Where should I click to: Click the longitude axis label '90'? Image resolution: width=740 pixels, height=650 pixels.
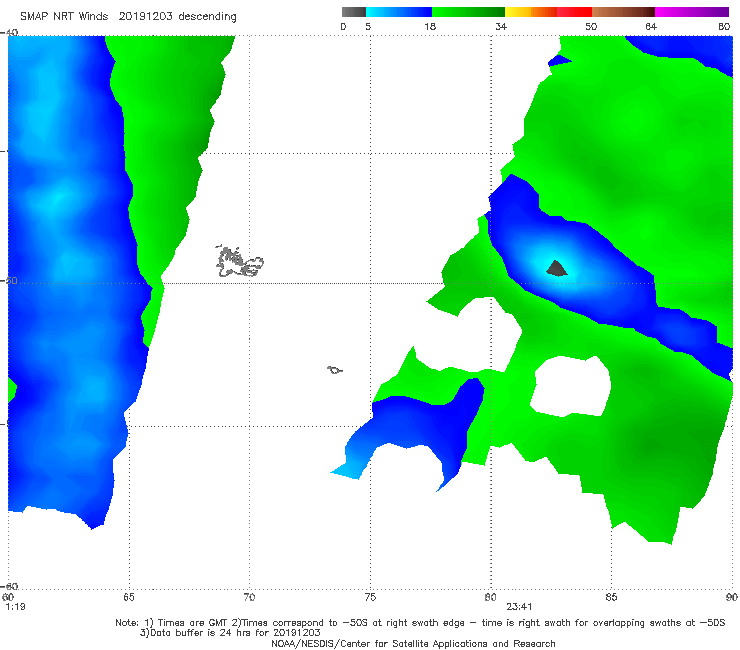click(732, 598)
